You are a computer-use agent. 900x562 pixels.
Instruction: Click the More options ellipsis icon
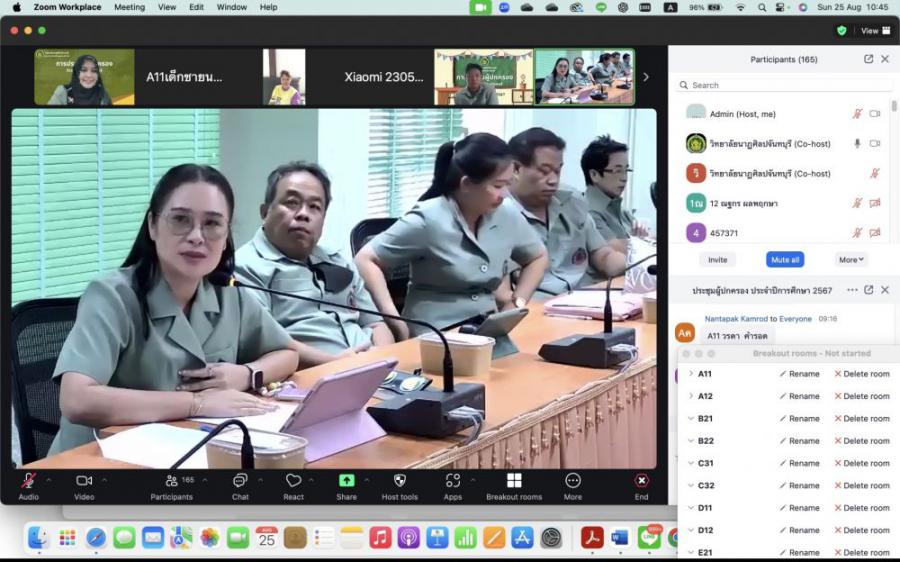(572, 481)
